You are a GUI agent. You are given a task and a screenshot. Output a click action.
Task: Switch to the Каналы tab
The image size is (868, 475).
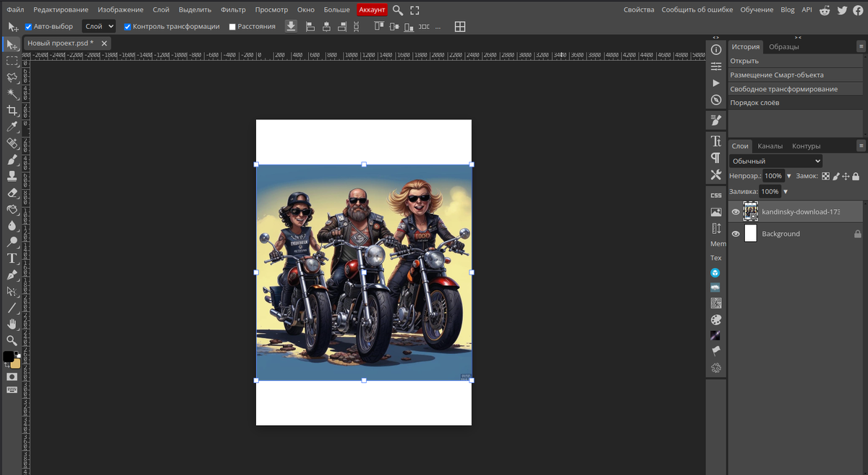770,146
